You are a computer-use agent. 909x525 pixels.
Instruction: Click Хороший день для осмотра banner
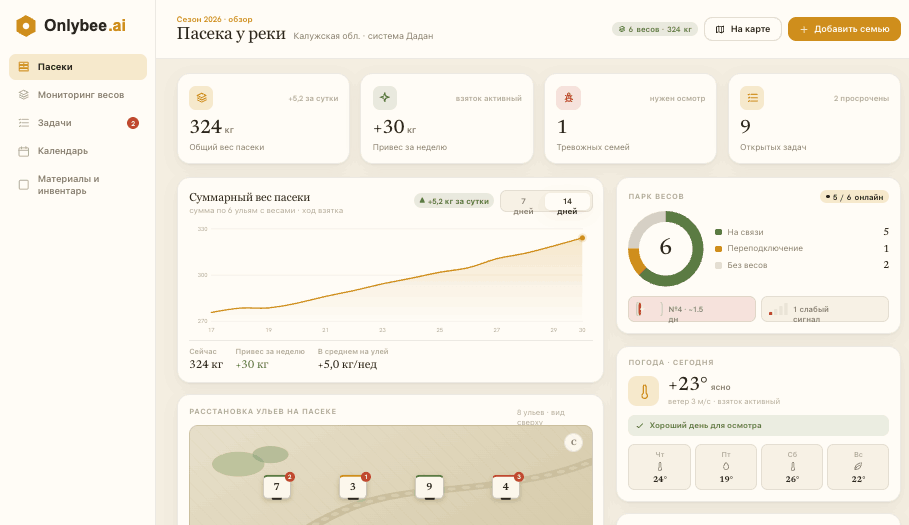(758, 425)
